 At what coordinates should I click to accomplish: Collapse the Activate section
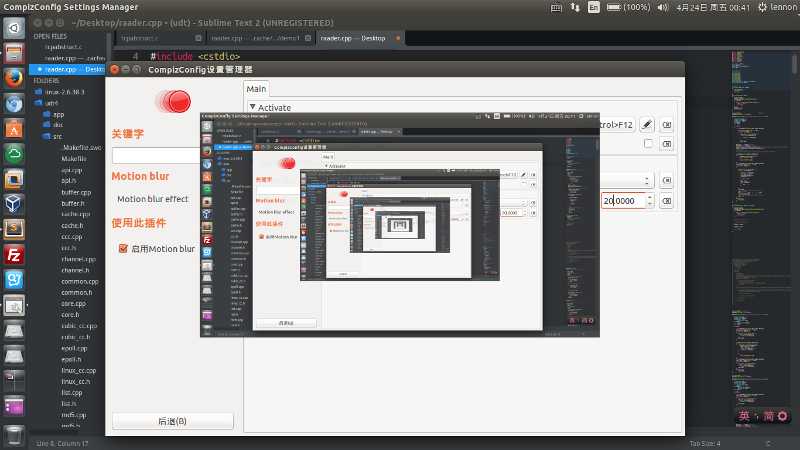[253, 107]
